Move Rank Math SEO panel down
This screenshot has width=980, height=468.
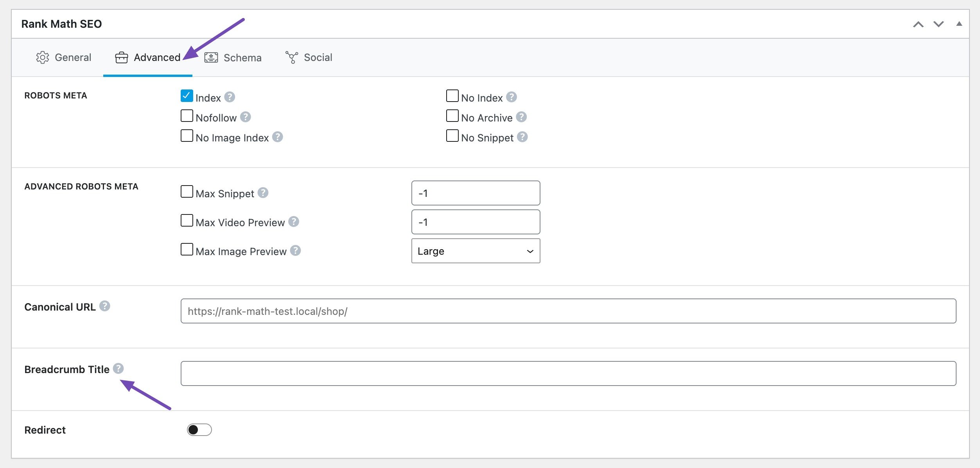[x=939, y=24]
